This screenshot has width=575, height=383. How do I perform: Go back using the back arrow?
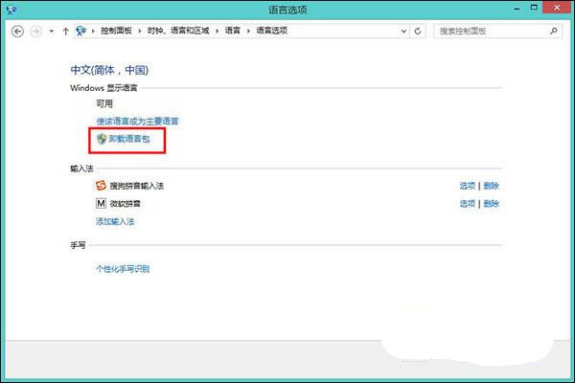point(18,31)
